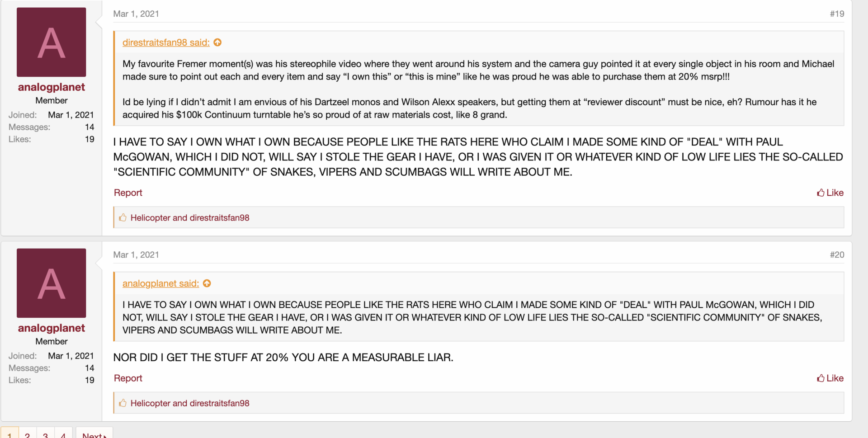Viewport: 868px width, 438px height.
Task: Click the Mar 1, 2021 date on post #20
Action: [x=136, y=254]
